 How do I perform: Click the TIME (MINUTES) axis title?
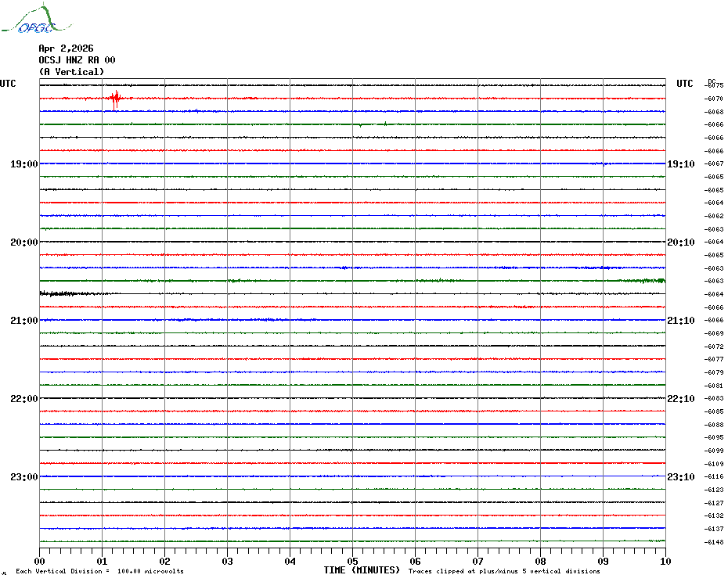click(x=362, y=570)
